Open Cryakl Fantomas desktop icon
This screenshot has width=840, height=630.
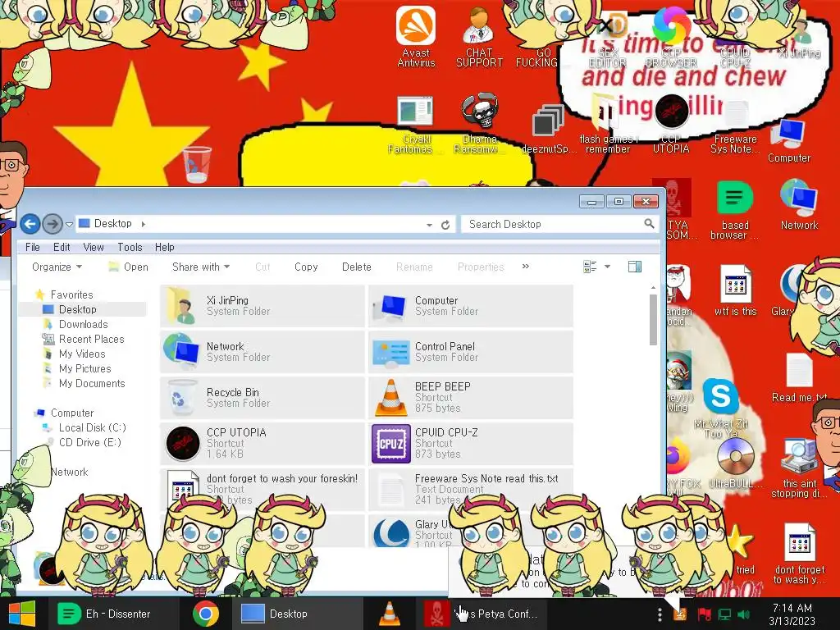(415, 123)
